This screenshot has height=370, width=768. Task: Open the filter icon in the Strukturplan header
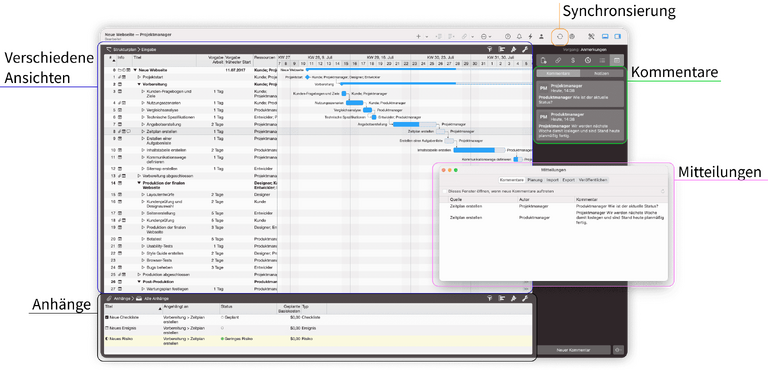click(489, 49)
